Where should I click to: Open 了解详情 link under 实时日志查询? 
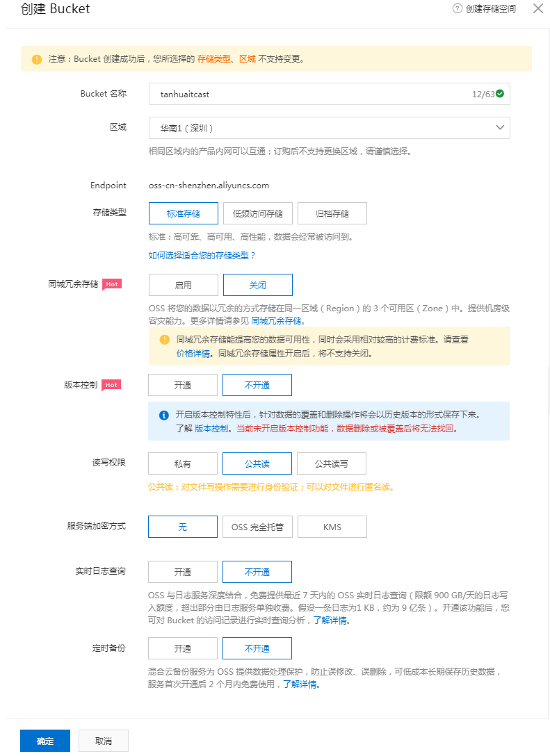[330, 621]
